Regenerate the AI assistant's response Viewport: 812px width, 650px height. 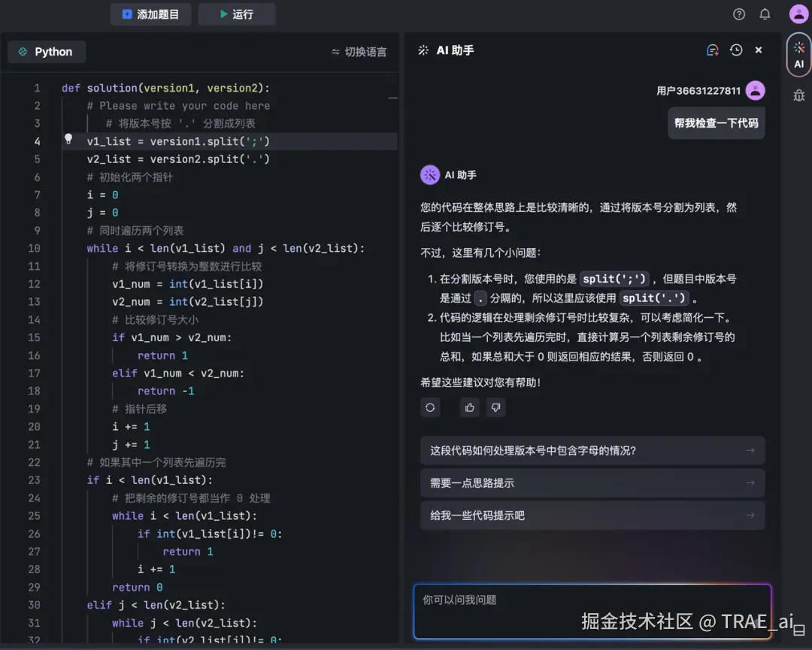(x=430, y=407)
